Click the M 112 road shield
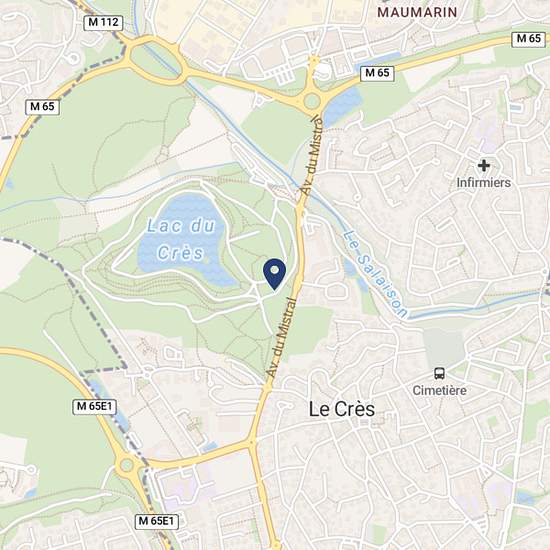 pos(103,22)
